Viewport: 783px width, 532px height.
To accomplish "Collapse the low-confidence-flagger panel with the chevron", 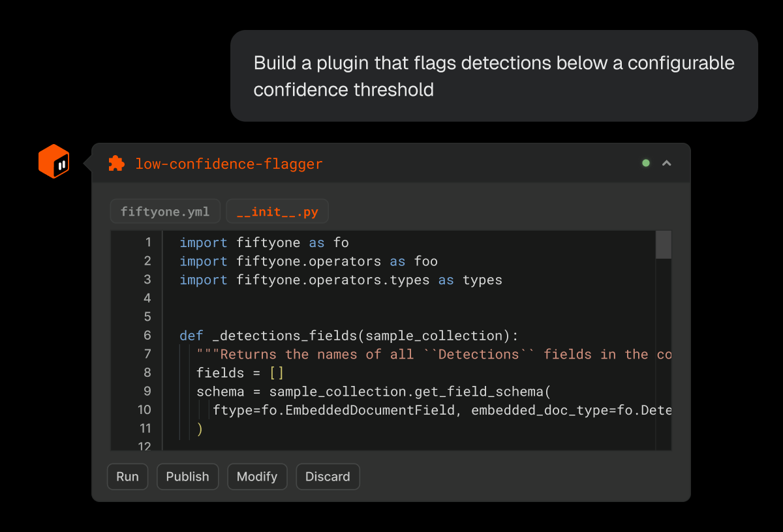I will click(667, 163).
